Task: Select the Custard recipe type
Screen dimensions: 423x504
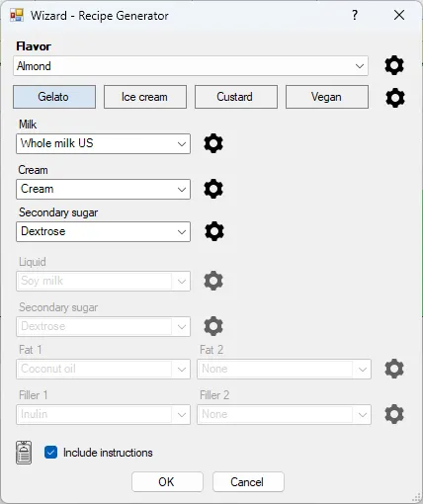Action: coord(236,97)
